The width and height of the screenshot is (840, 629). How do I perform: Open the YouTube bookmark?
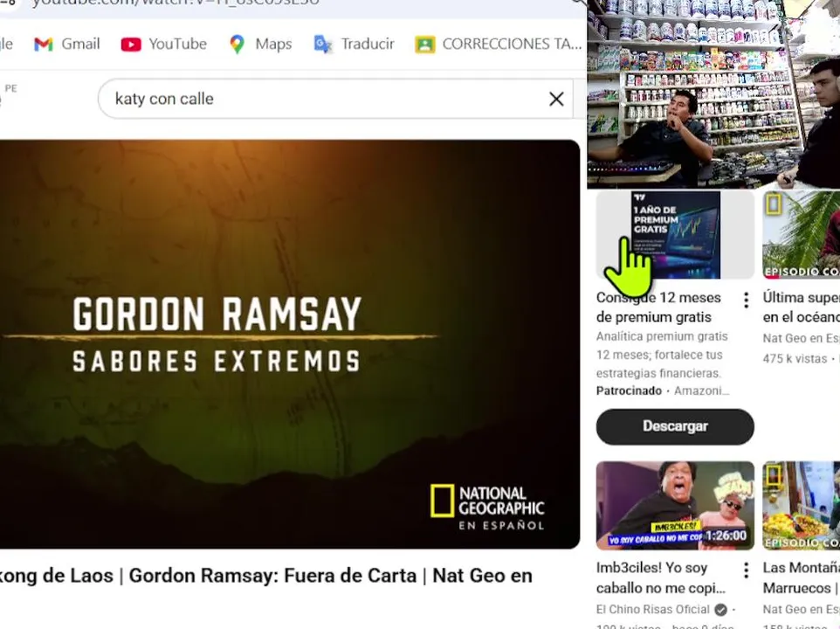(x=164, y=44)
